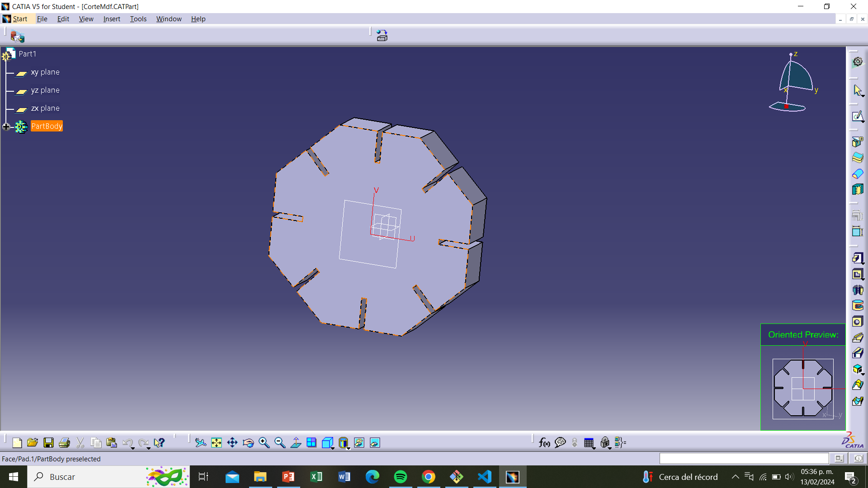
Task: Open the Window menu
Action: point(169,19)
